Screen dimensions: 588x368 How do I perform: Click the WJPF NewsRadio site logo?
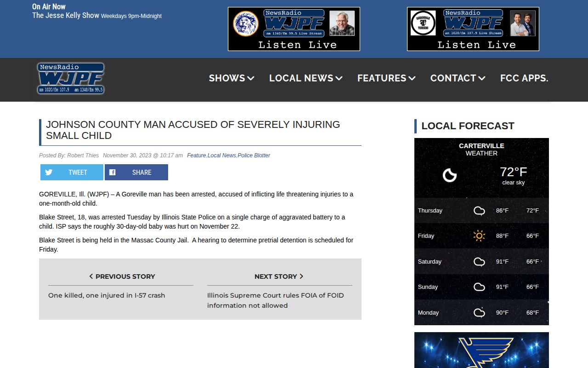coord(71,79)
